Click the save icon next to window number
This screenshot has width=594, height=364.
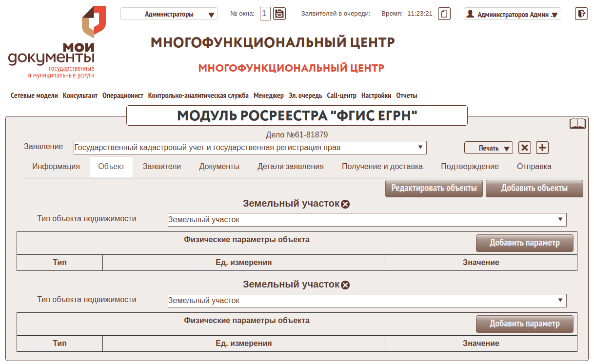(x=279, y=14)
